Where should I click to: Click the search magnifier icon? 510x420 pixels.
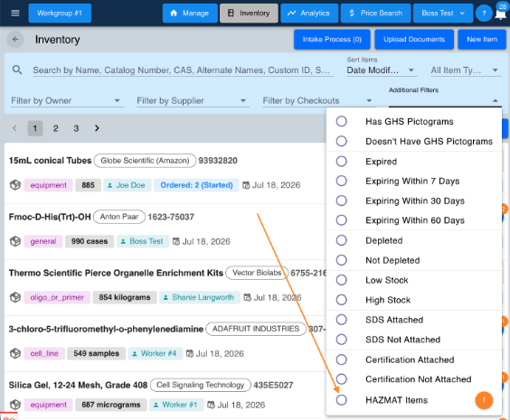point(17,70)
